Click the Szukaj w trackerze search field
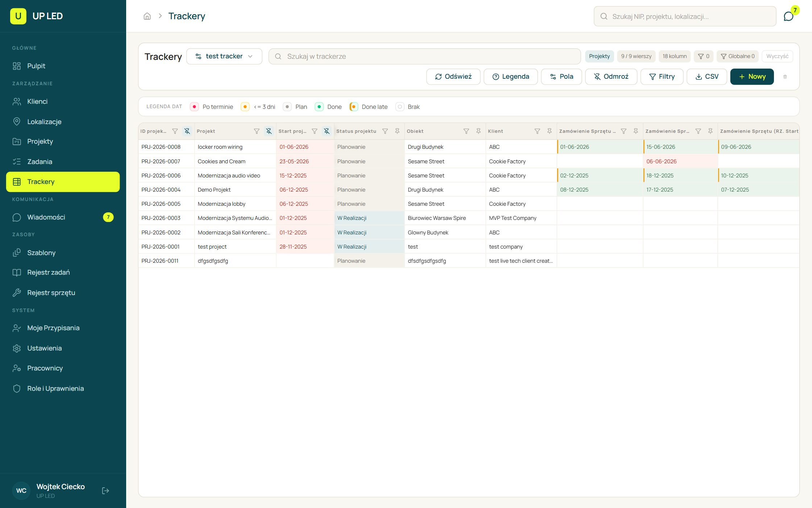The image size is (812, 508). 424,56
